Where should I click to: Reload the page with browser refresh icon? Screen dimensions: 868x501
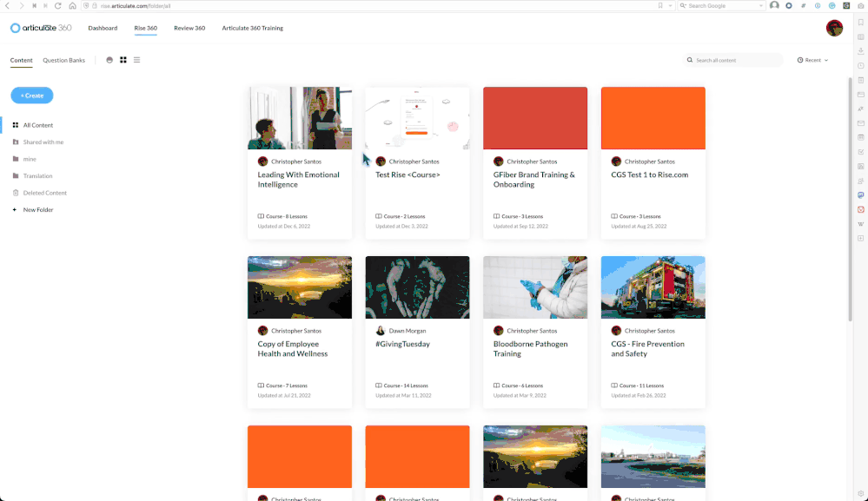coord(58,6)
